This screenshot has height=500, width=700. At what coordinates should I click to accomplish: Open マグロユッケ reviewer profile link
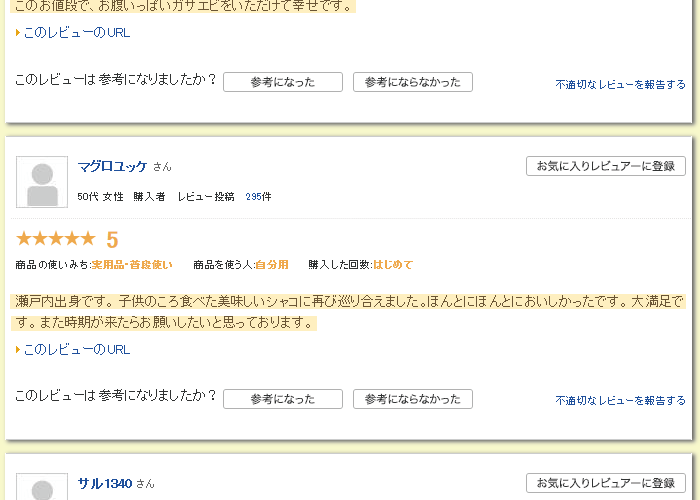click(112, 166)
